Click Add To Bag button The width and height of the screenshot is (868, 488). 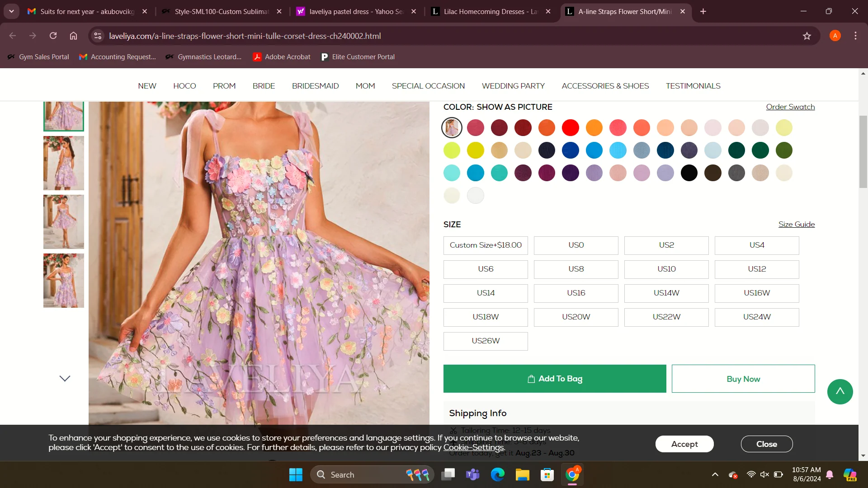pyautogui.click(x=555, y=379)
